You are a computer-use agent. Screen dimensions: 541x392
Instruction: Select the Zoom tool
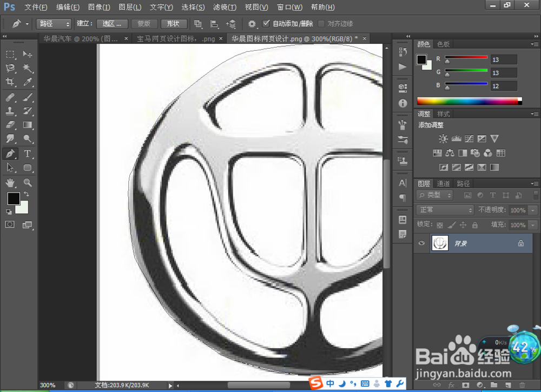[x=27, y=183]
